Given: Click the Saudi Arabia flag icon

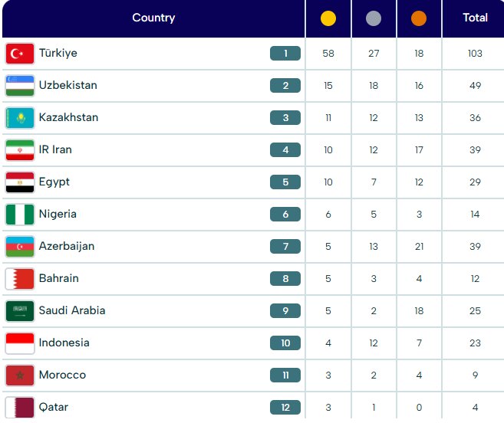Looking at the screenshot, I should [x=20, y=311].
